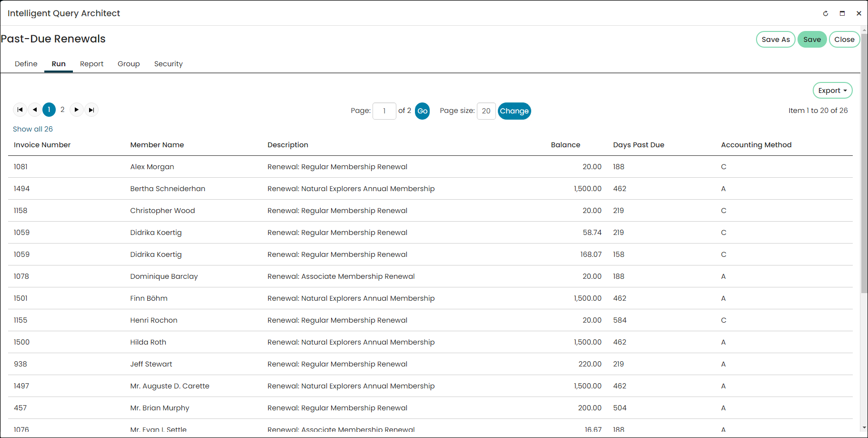Click Dominique Barclay's Associate Membership Renewal description

(x=341, y=276)
